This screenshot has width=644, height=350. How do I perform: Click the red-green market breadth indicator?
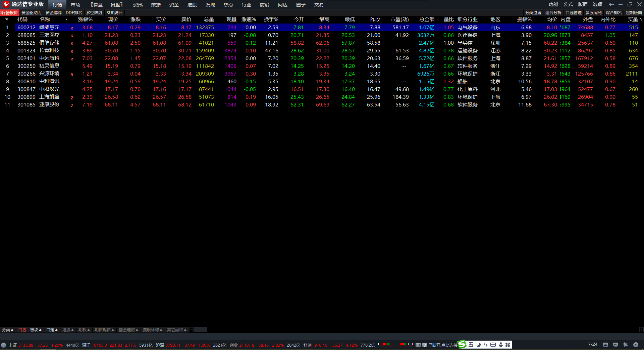coord(395,345)
